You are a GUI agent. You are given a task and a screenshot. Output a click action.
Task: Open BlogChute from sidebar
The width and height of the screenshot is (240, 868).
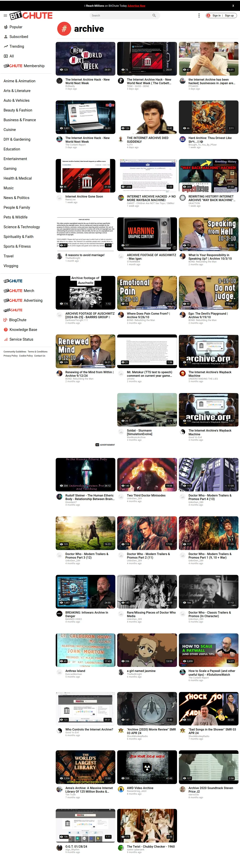[x=15, y=320]
